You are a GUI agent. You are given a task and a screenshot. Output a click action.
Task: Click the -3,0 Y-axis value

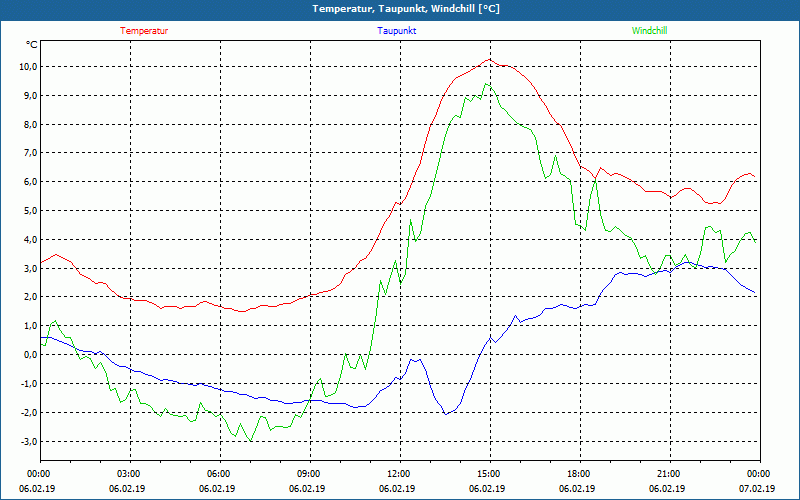point(29,441)
